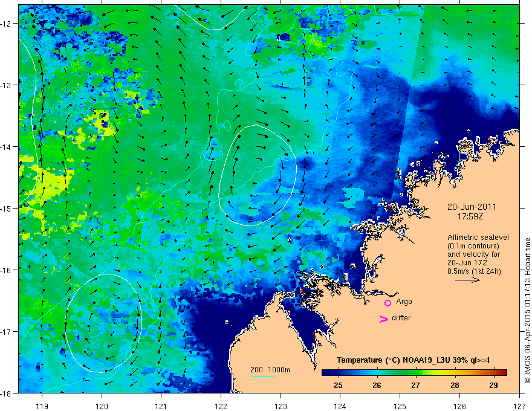The height and width of the screenshot is (411, 532).
Task: Click the 27 value on temperature scale
Action: [415, 386]
